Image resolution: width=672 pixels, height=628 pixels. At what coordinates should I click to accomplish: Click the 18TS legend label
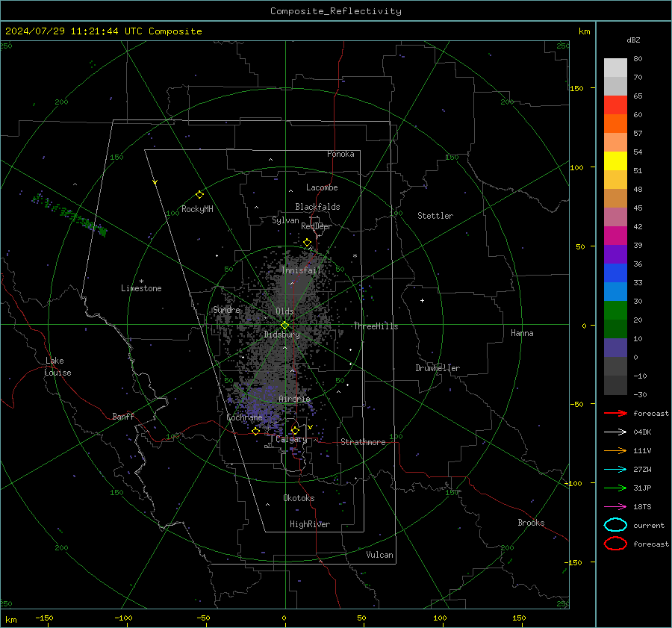point(642,507)
